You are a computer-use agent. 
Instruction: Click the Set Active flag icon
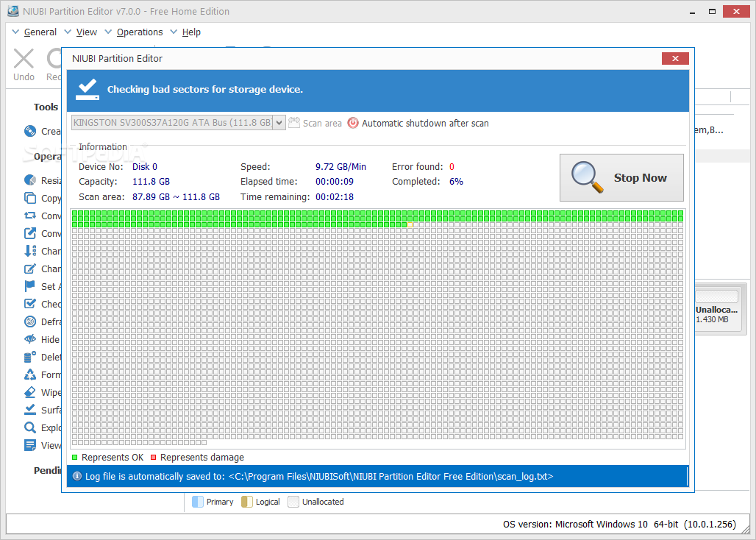pyautogui.click(x=30, y=287)
